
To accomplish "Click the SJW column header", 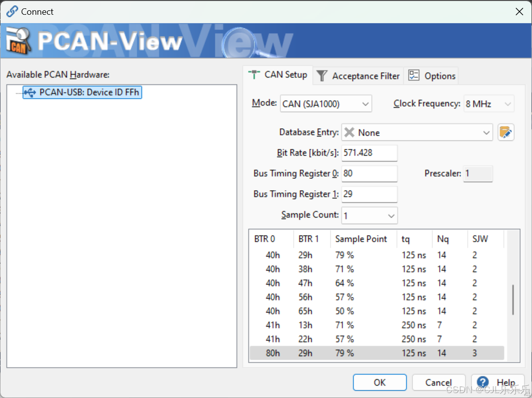I will (x=486, y=239).
